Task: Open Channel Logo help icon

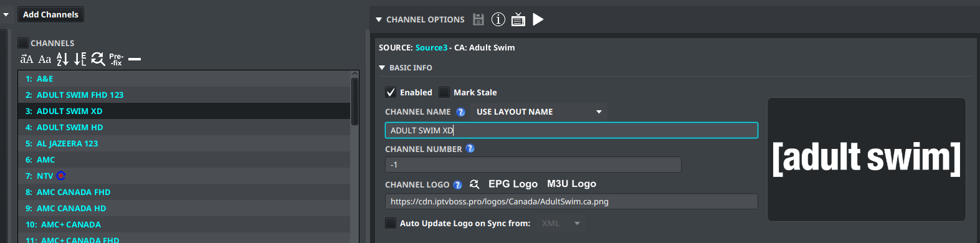Action: pyautogui.click(x=458, y=185)
